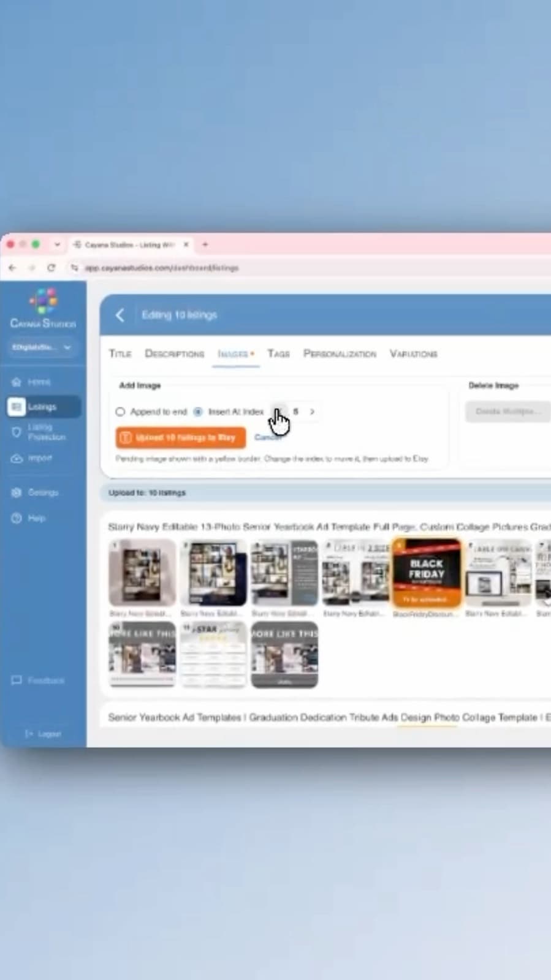
Task: Click the site info icon in address bar
Action: 74,268
